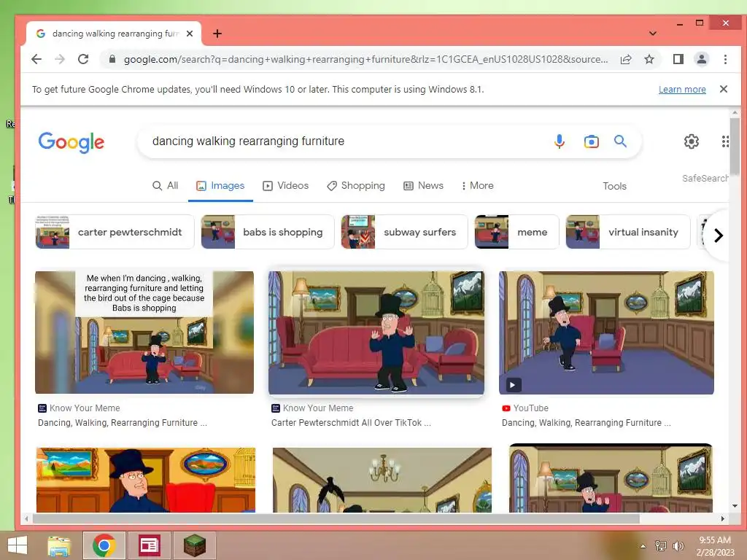
Task: Open the red news app on taskbar
Action: 149,545
